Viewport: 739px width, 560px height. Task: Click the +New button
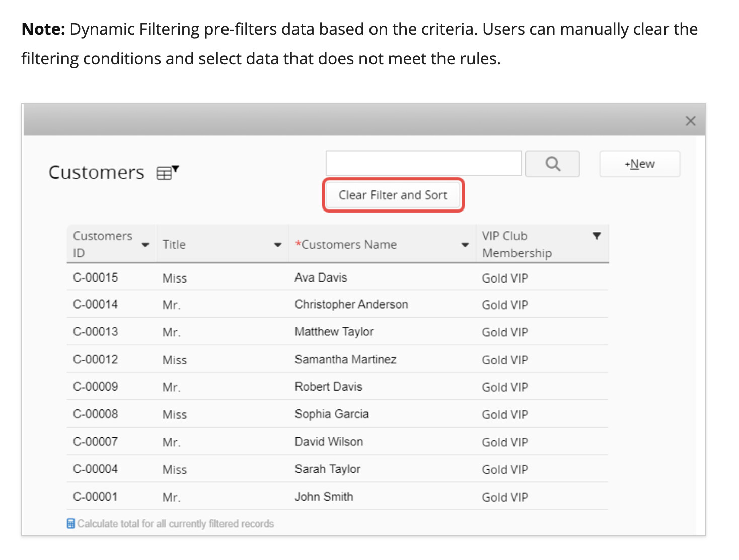coord(639,164)
